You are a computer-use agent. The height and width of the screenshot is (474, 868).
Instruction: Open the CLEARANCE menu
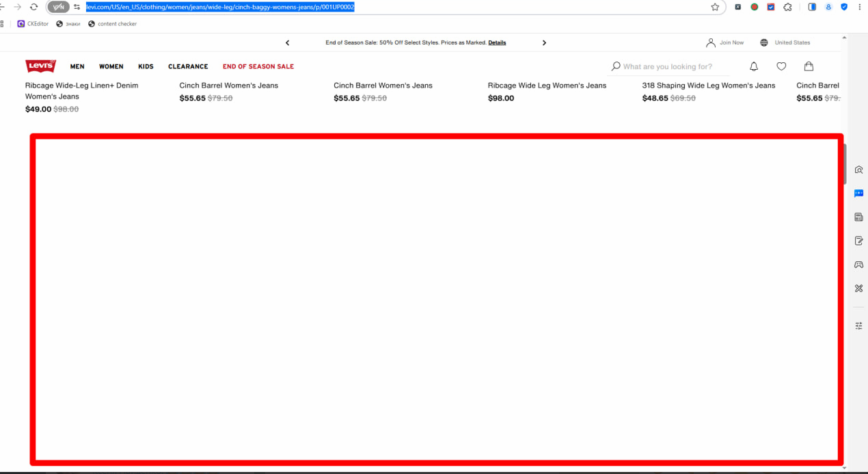pyautogui.click(x=188, y=66)
